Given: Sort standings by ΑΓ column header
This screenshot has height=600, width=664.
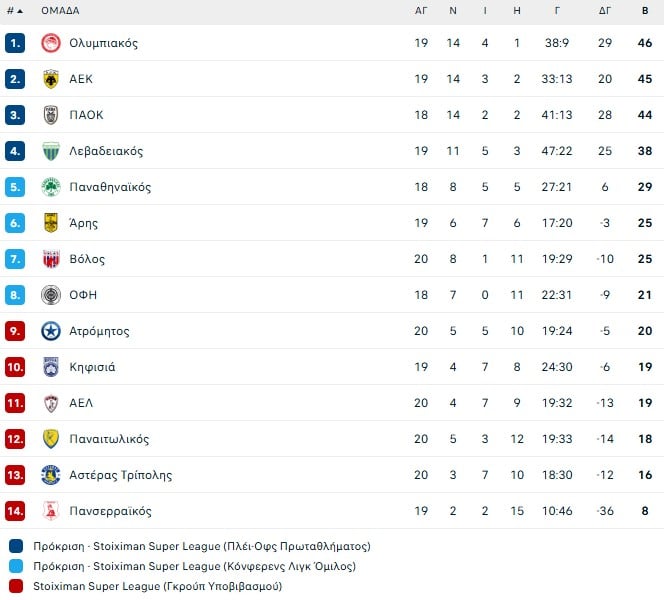Looking at the screenshot, I should [x=421, y=11].
